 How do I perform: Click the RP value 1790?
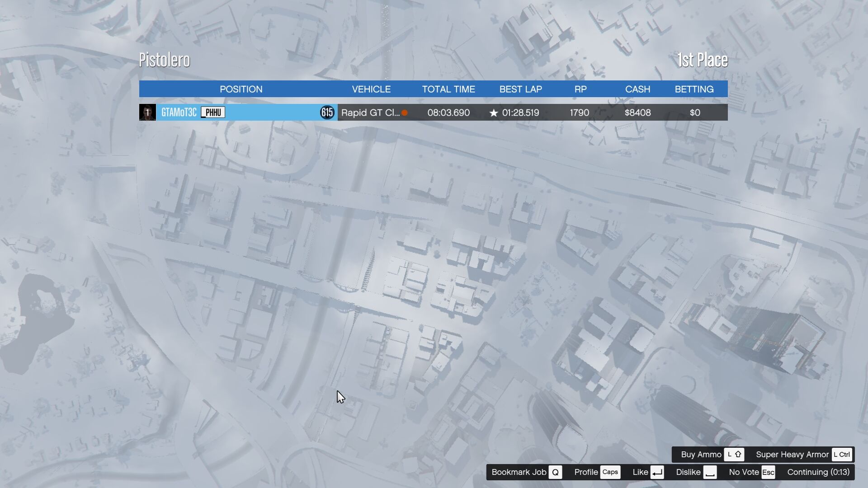580,113
